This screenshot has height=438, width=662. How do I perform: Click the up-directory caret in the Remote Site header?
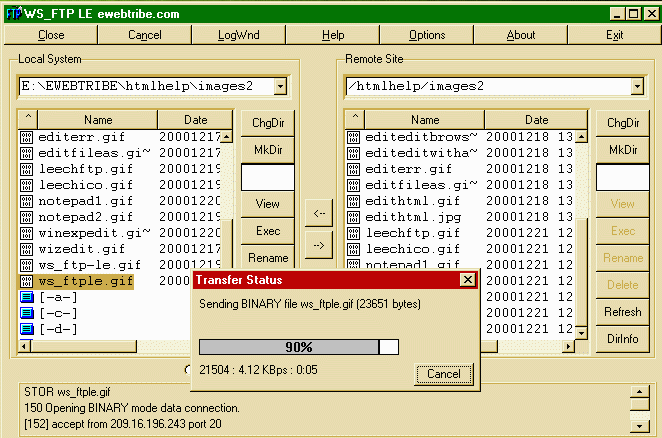coord(354,120)
